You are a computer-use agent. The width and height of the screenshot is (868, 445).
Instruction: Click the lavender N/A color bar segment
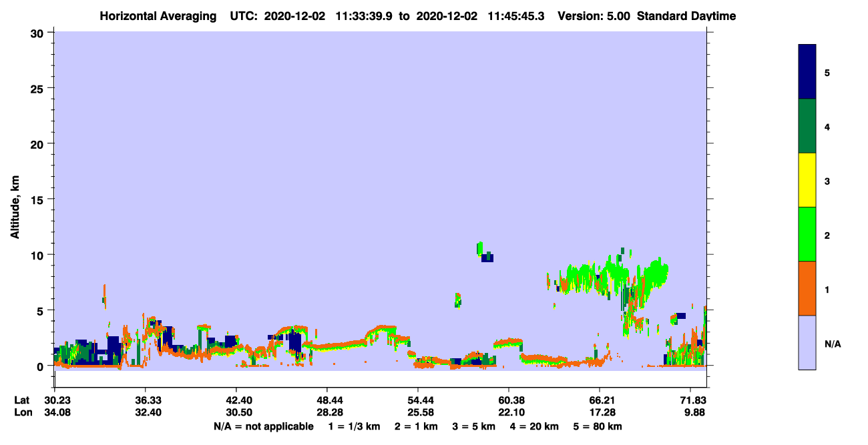[x=807, y=342]
